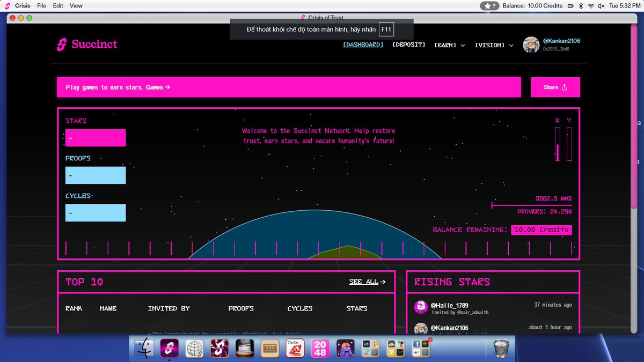This screenshot has height=362, width=644.
Task: Click the Cycles column header
Action: pos(300,308)
